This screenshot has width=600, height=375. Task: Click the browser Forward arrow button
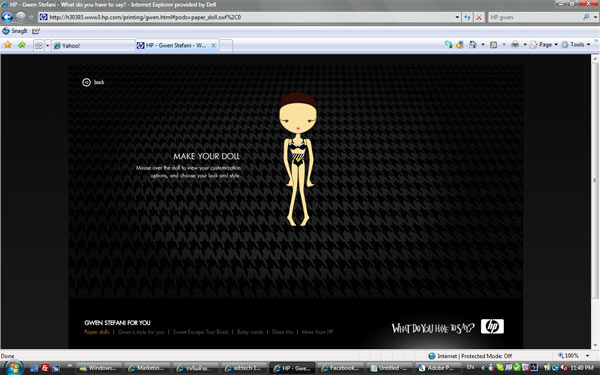click(21, 17)
